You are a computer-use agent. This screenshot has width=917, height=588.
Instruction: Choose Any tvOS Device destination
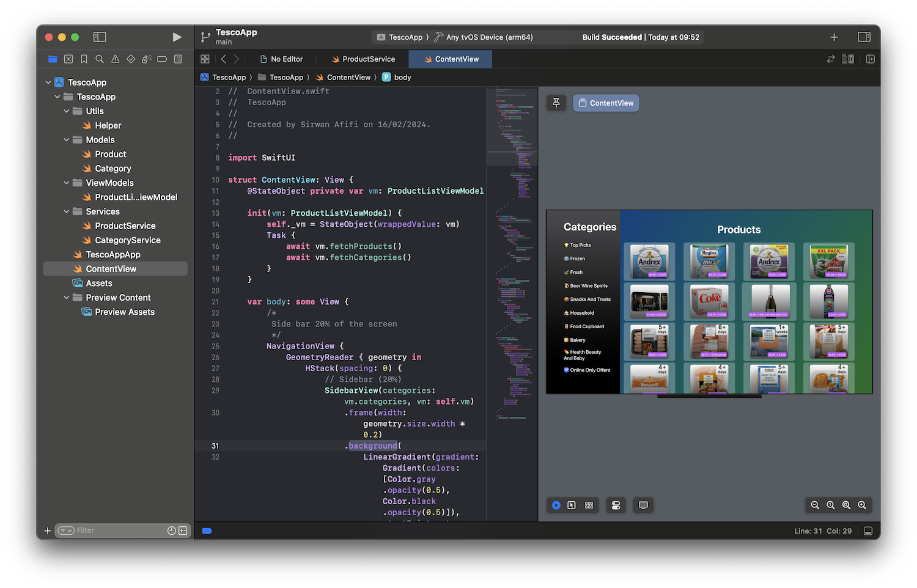[484, 37]
